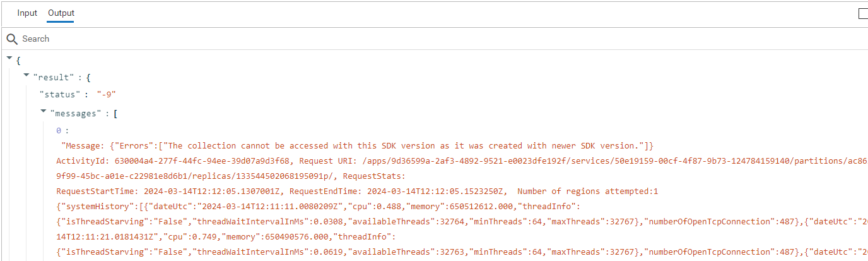Screen dimensions: 868x261
Task: Click the SDK version error message line
Action: 360,146
